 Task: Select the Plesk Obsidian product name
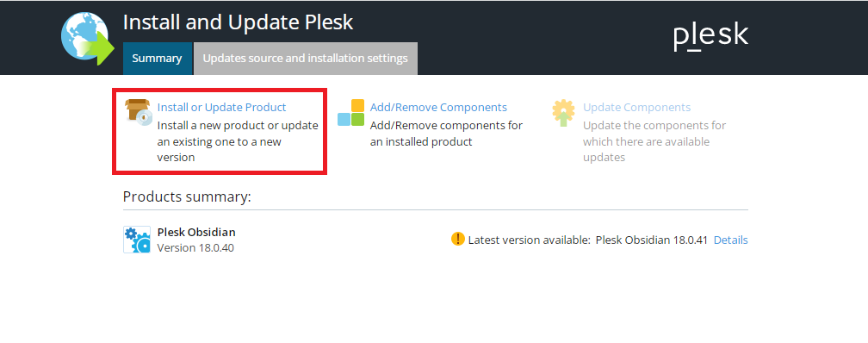point(196,232)
